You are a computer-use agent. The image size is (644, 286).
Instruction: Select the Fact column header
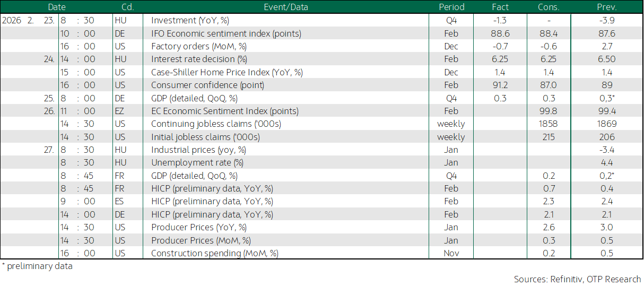500,7
